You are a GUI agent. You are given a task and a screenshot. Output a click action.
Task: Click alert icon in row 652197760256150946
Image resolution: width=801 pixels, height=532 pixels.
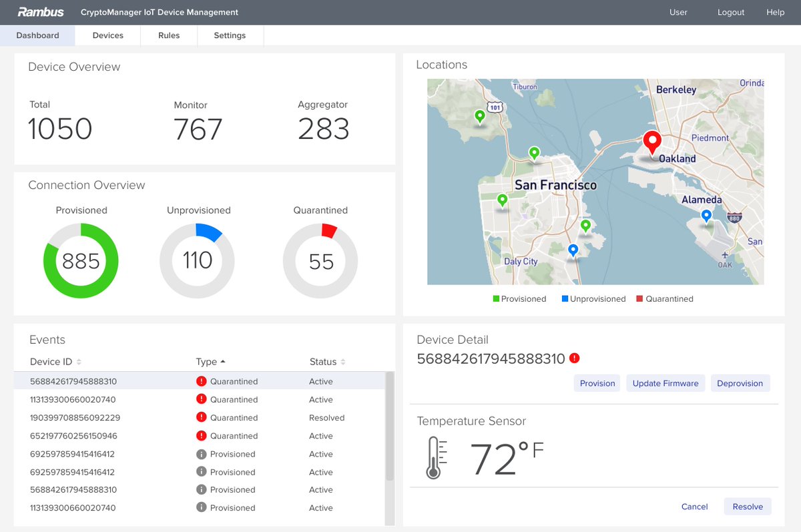click(x=202, y=435)
